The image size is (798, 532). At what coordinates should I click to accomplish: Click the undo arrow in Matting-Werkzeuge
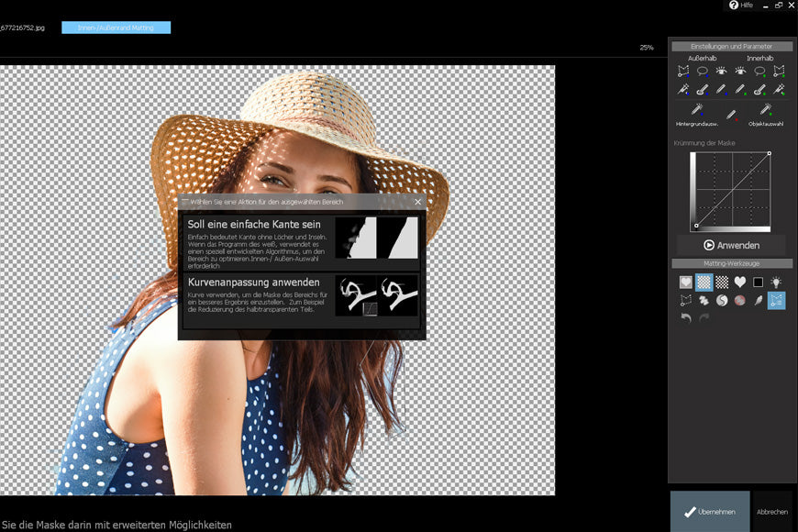[684, 317]
